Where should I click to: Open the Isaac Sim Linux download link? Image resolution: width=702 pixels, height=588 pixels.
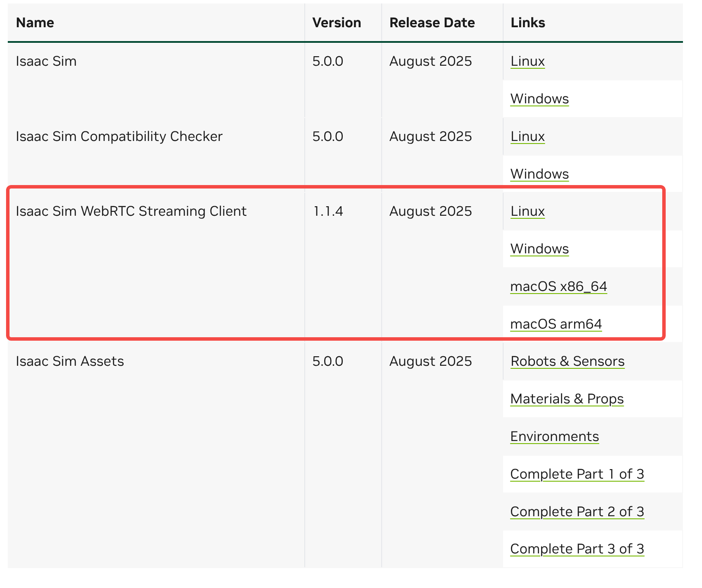click(527, 61)
